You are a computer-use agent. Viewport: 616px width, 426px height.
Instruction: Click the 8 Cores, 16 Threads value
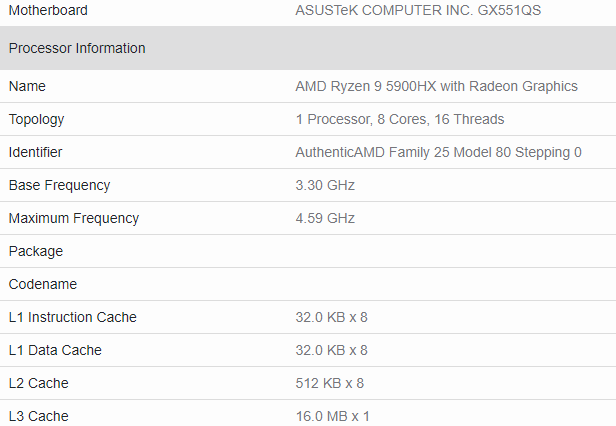click(400, 119)
